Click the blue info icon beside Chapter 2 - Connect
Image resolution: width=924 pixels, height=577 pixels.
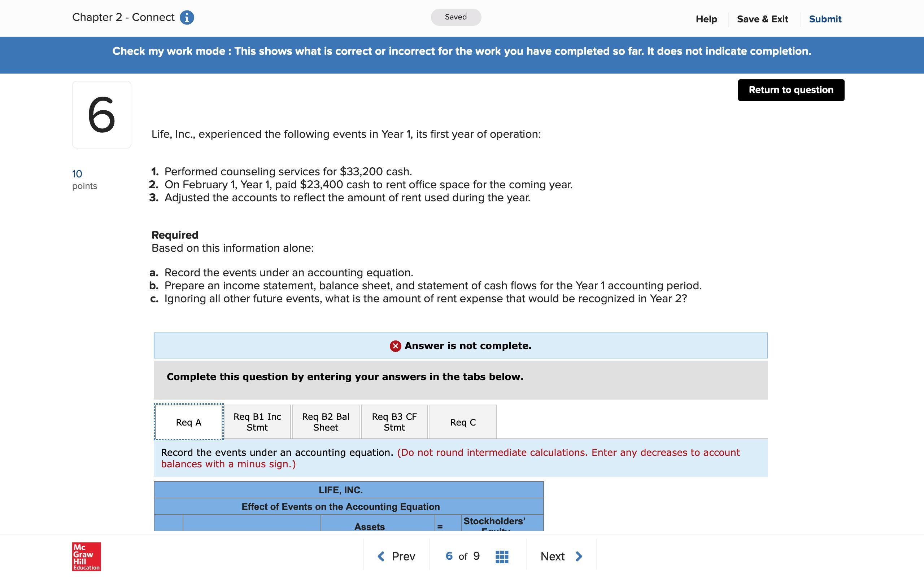pos(187,18)
